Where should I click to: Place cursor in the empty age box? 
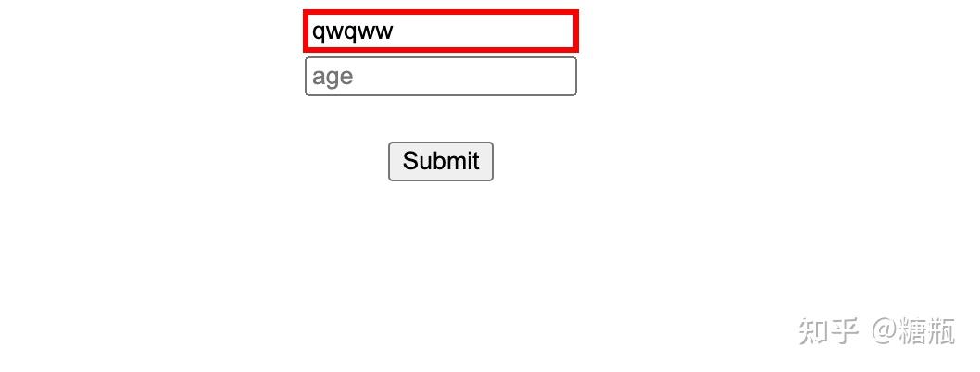[x=441, y=77]
